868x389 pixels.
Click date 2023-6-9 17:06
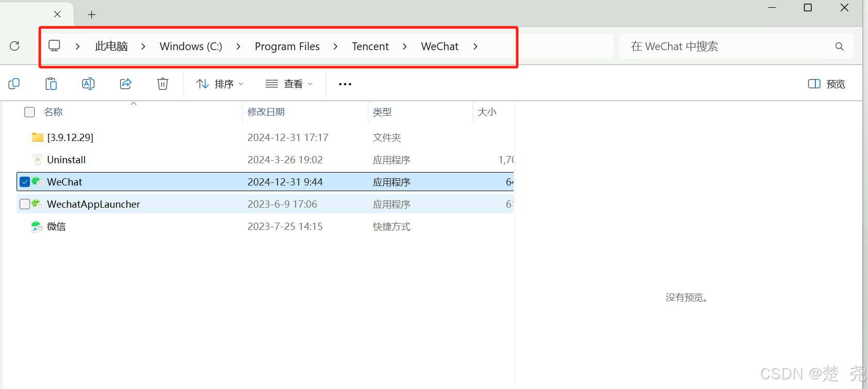pyautogui.click(x=282, y=204)
